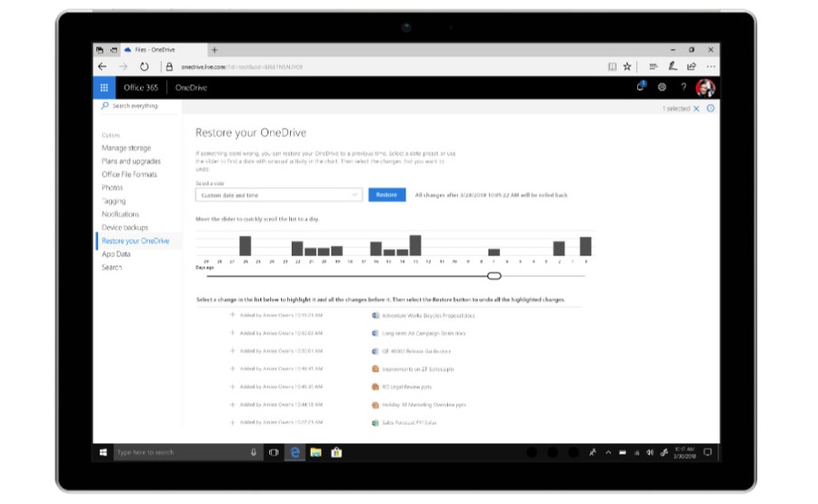Screen dimensions: 818x504
Task: Open App Data in the sidebar
Action: click(115, 254)
